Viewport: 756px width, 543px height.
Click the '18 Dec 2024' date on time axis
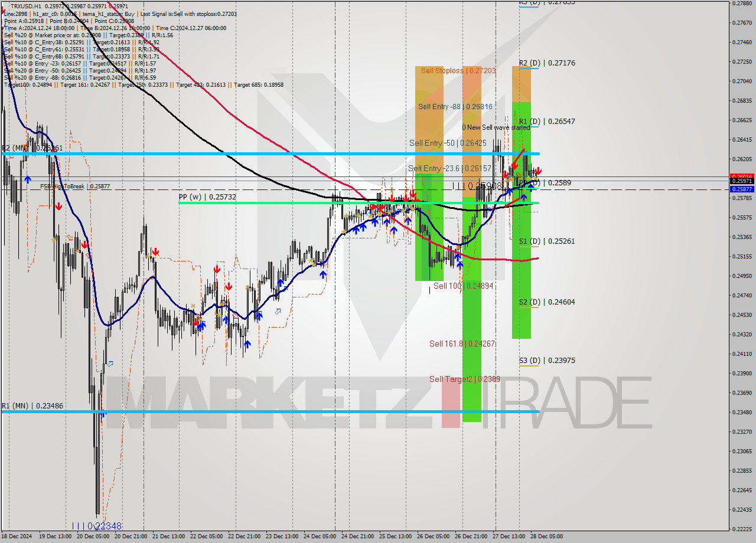pos(17,537)
